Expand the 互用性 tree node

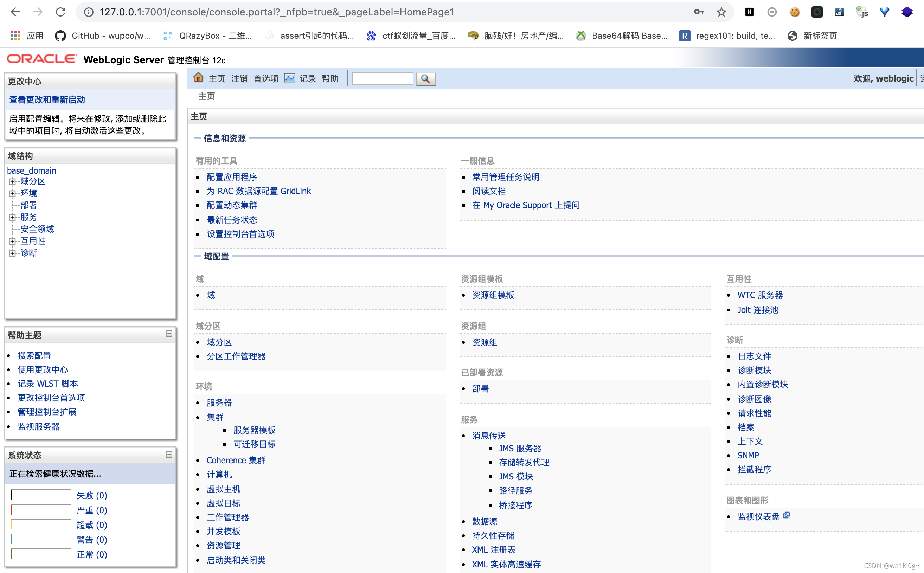(x=13, y=241)
